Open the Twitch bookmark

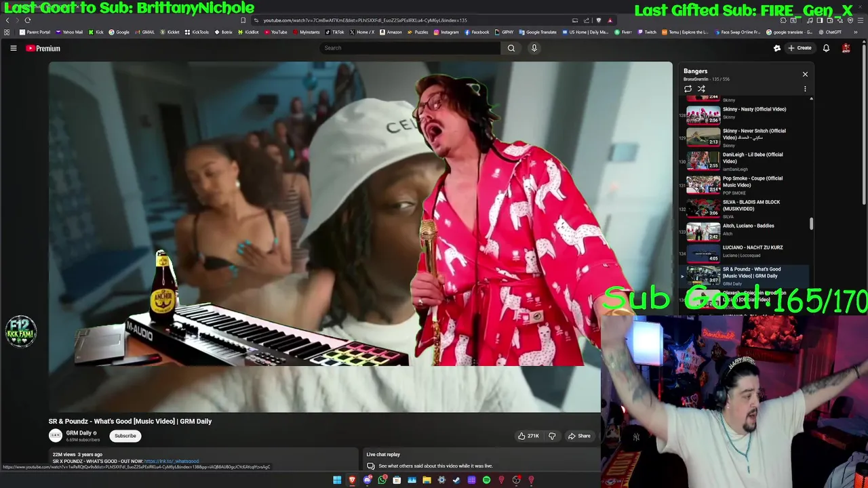[x=647, y=32]
